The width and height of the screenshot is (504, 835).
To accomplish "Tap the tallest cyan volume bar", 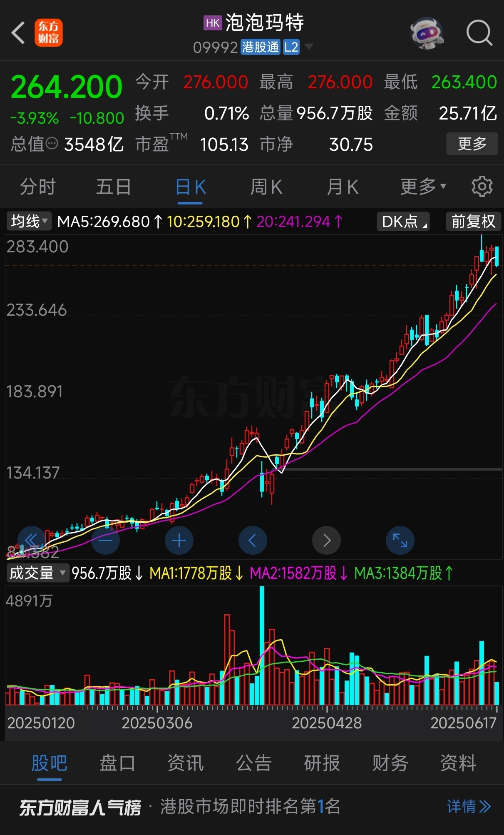I will click(262, 646).
